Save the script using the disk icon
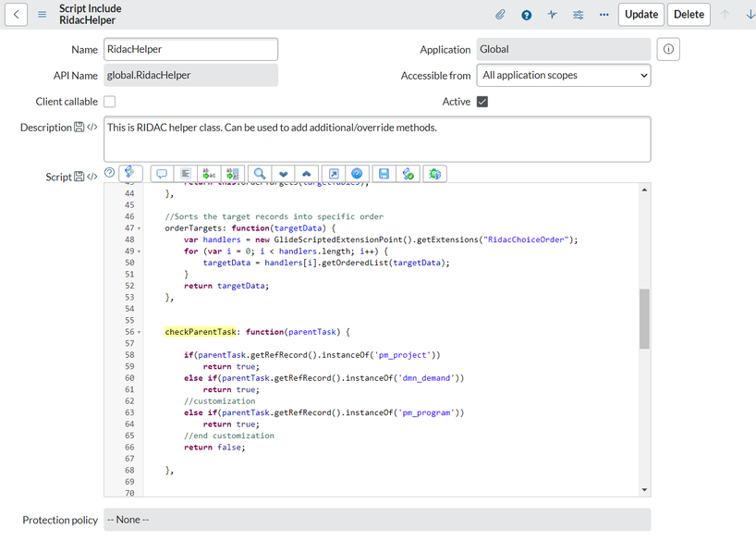This screenshot has width=756, height=540. click(384, 174)
